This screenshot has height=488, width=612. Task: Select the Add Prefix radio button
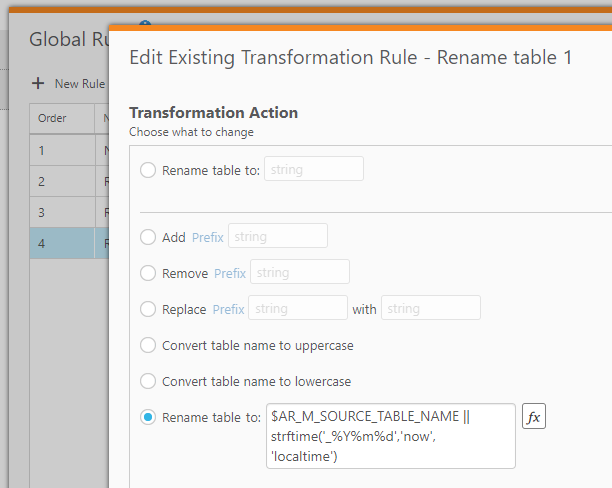click(148, 238)
